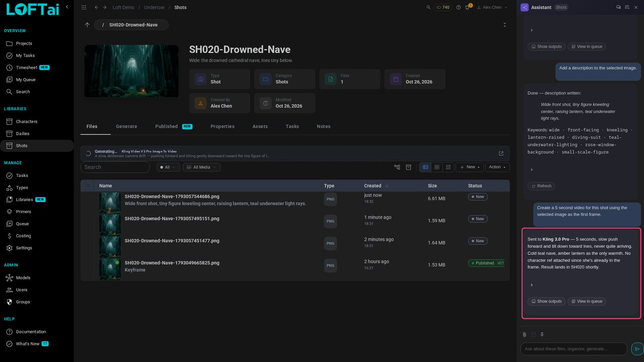Send the assistant message
This screenshot has width=644, height=362.
[637, 348]
